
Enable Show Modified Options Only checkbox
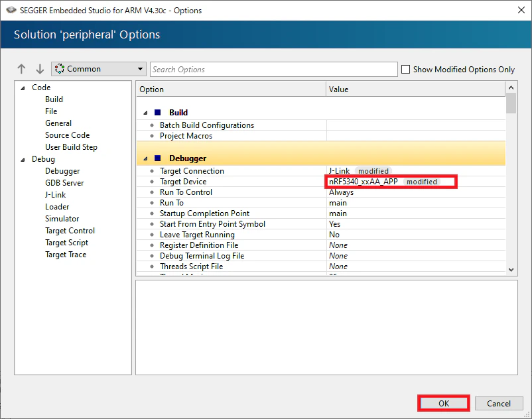[405, 70]
